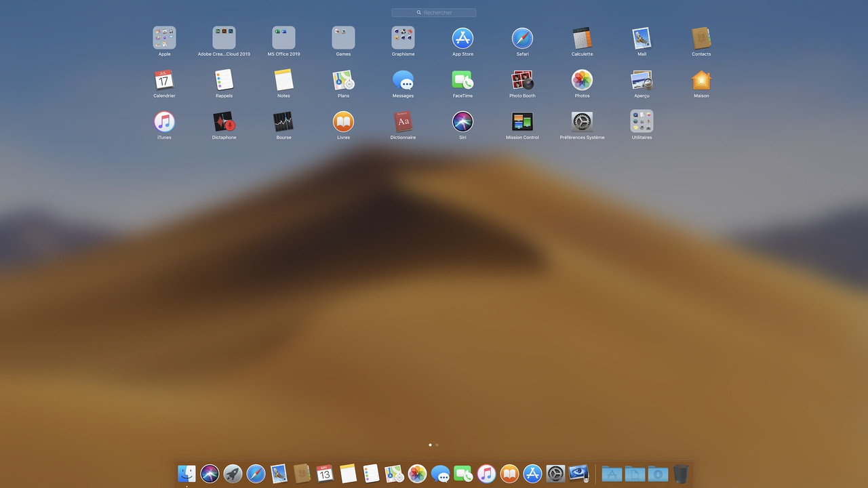Open iTunes from the Dock
The image size is (868, 488).
tap(486, 473)
